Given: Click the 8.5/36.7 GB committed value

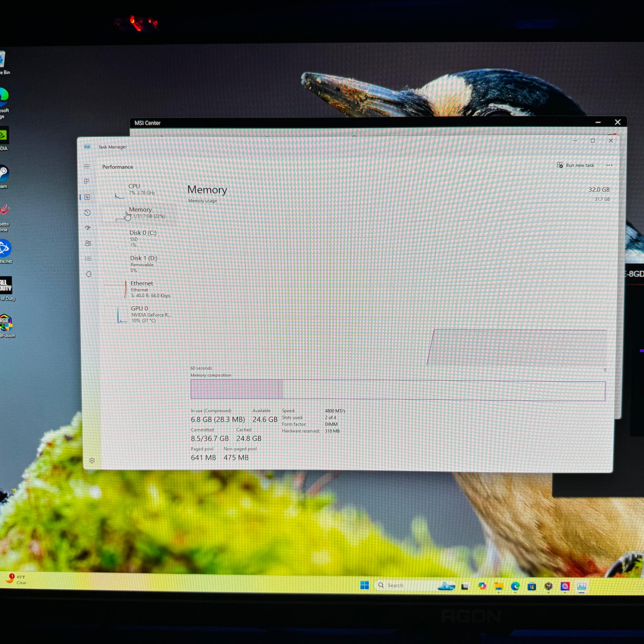Looking at the screenshot, I should [x=210, y=438].
